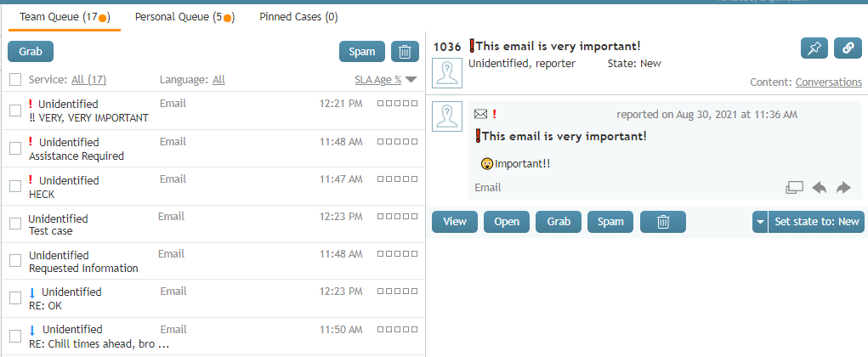Click the copy link chain icon
The height and width of the screenshot is (357, 868).
(848, 48)
